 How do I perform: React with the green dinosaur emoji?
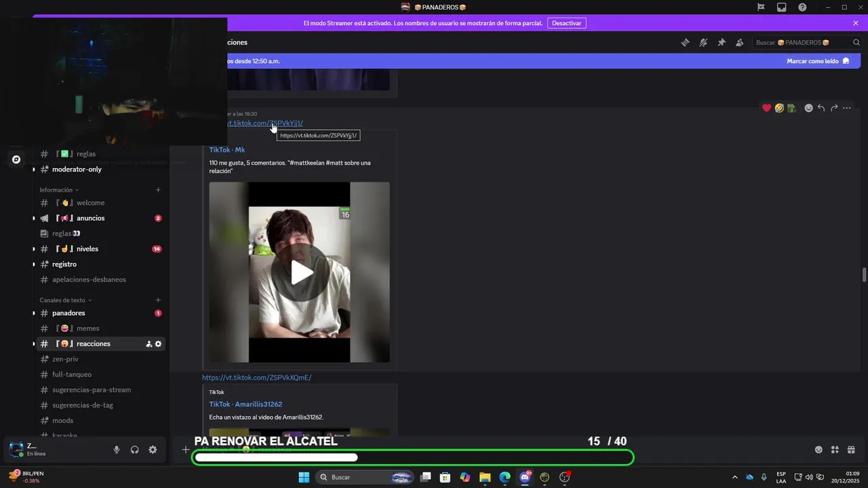pos(791,108)
